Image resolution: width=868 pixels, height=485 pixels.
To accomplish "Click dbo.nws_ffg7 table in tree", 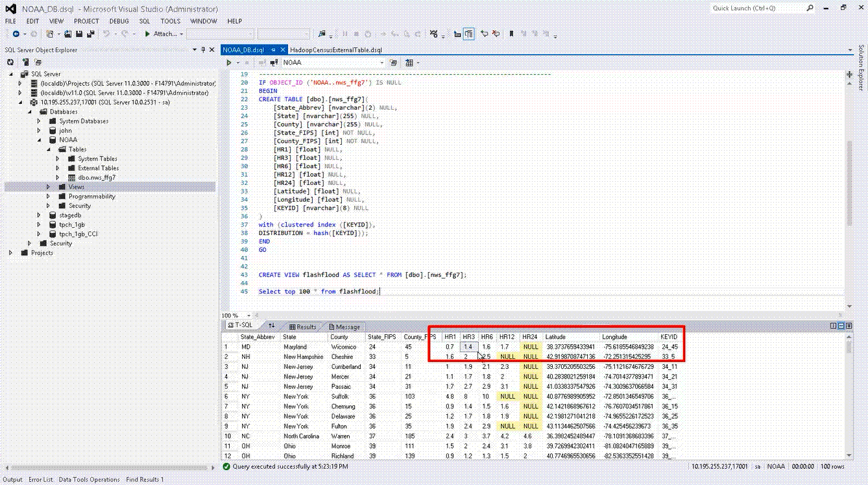I will pos(97,177).
